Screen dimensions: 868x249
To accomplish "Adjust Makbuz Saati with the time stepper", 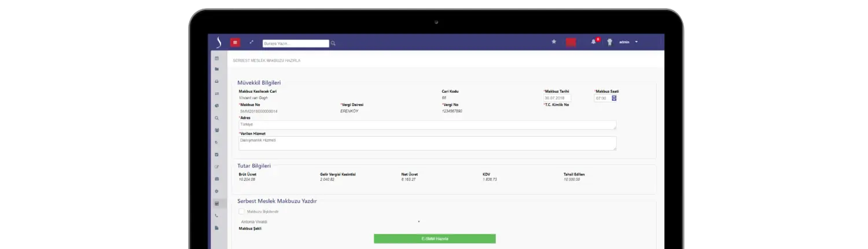I will pos(614,98).
